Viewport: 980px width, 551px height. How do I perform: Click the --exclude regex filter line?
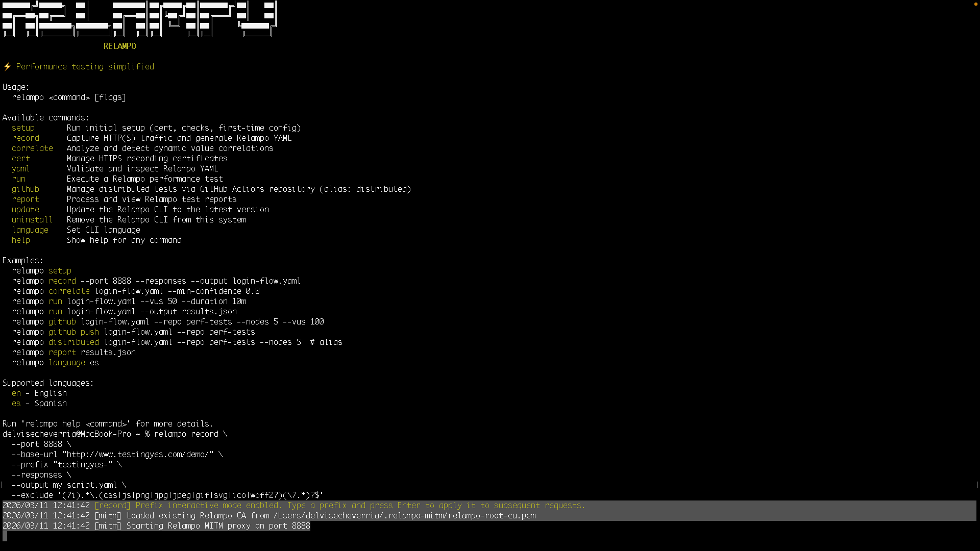[168, 495]
